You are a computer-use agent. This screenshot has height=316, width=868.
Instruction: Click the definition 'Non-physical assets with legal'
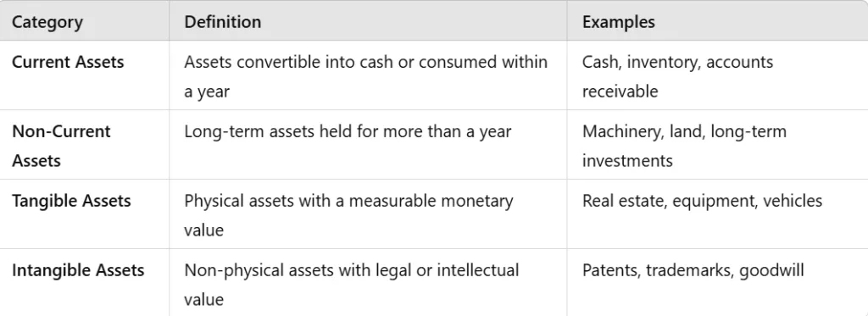(352, 285)
